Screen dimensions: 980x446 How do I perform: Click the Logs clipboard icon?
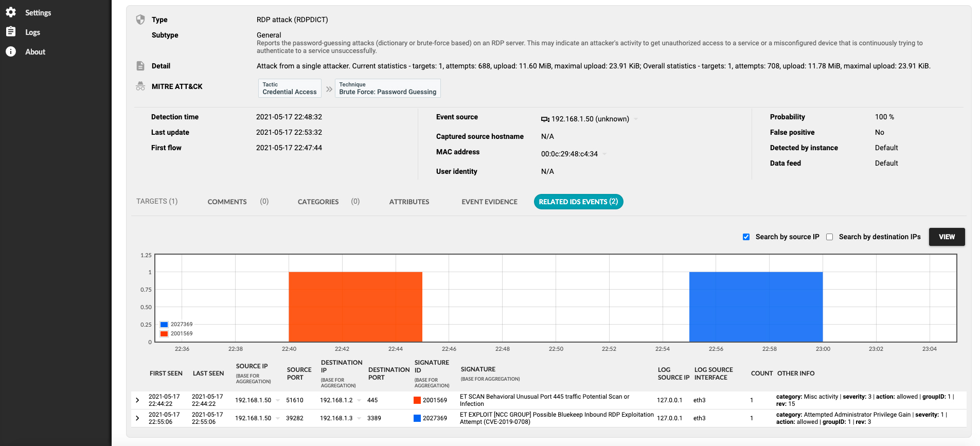11,32
